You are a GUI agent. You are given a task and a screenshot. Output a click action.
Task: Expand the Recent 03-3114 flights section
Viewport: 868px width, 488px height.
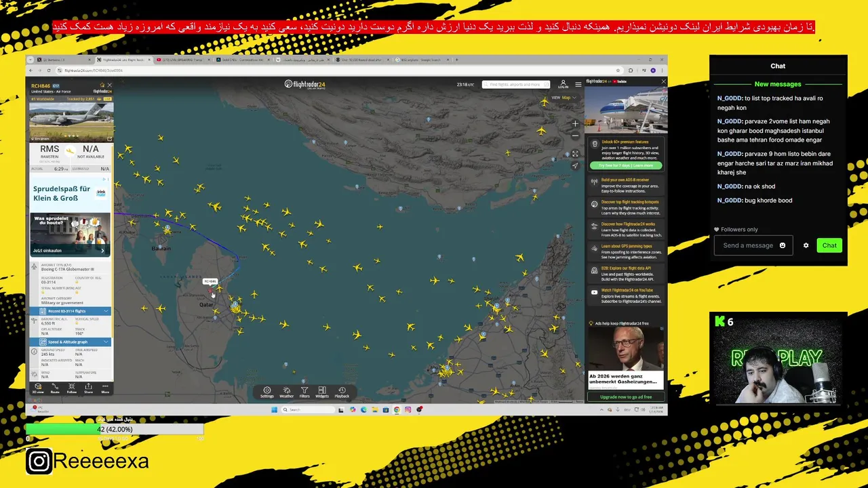click(71, 311)
